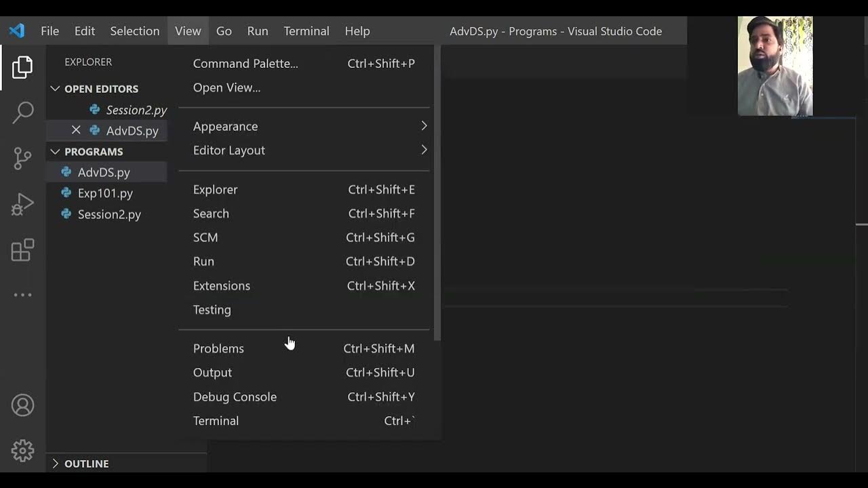Select Session2.py under Open Editors

point(136,110)
